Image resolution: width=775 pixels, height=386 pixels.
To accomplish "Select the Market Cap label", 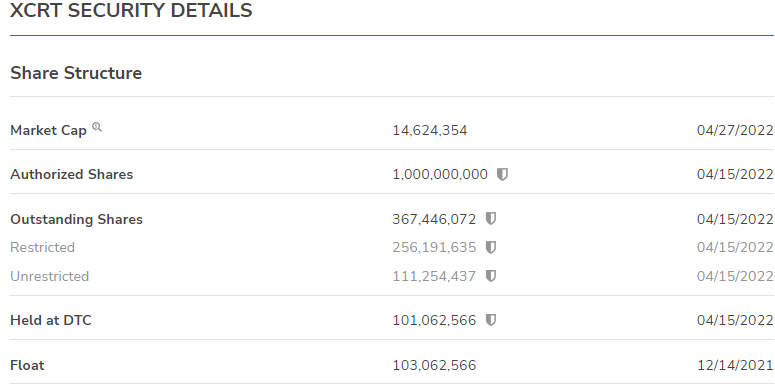I will click(48, 130).
